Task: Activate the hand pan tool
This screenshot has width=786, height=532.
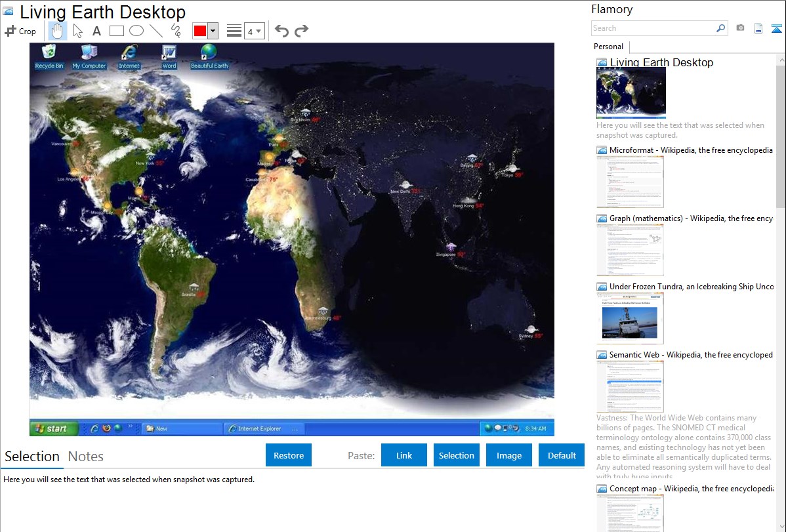Action: point(57,31)
